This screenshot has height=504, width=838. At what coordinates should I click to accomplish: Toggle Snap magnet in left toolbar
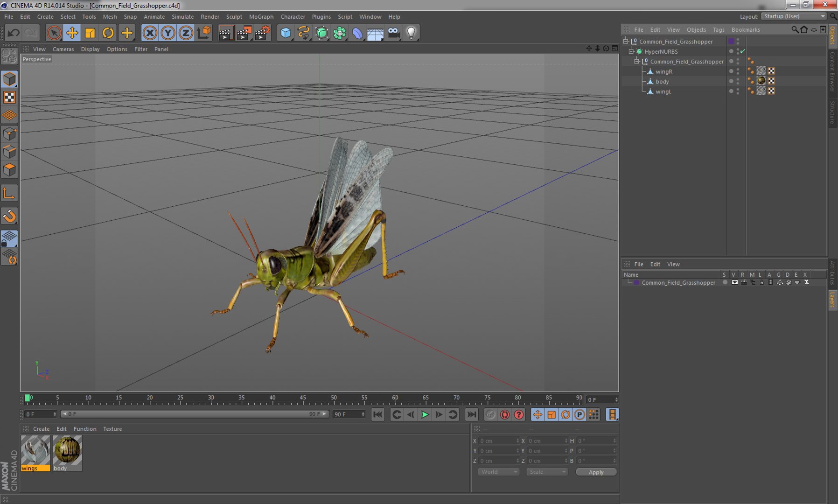pyautogui.click(x=10, y=216)
